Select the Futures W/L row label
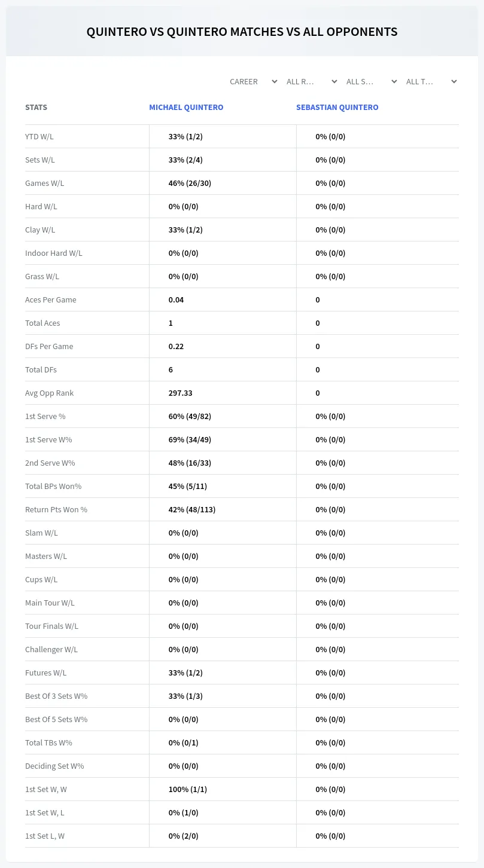 click(x=46, y=673)
